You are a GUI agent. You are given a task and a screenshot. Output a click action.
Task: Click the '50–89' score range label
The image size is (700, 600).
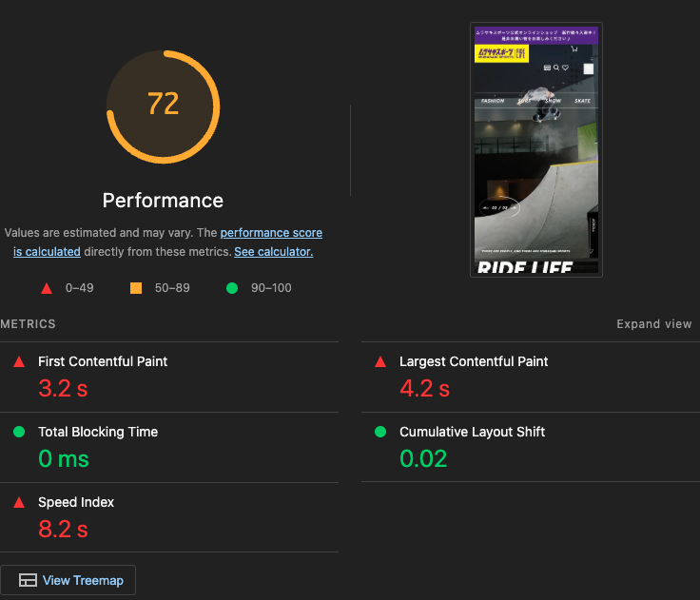click(172, 288)
